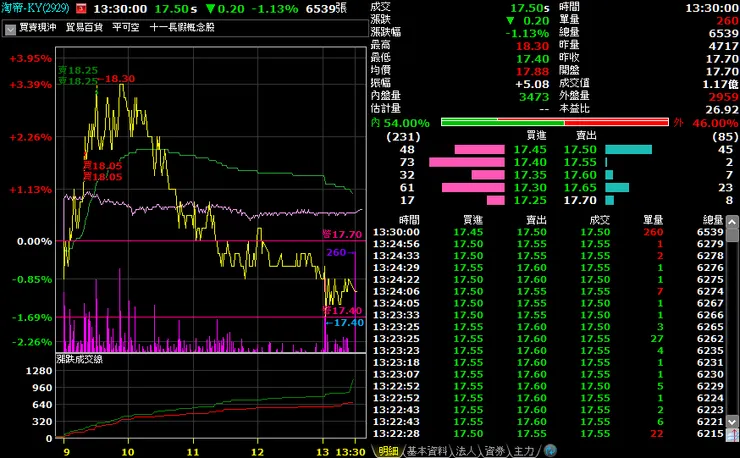Click bid price 17.30 in order book

[530, 187]
